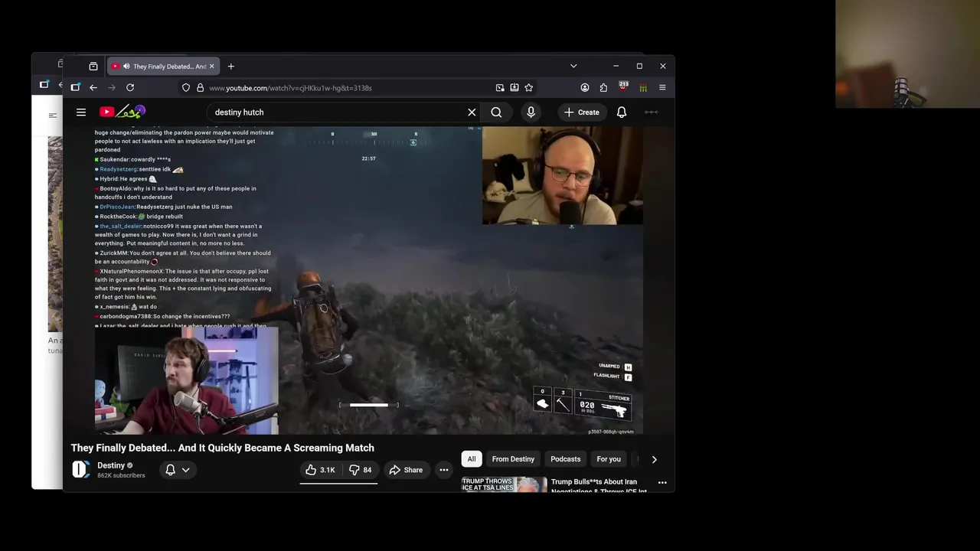The width and height of the screenshot is (980, 551).
Task: Select the 'For you' chip
Action: [609, 459]
